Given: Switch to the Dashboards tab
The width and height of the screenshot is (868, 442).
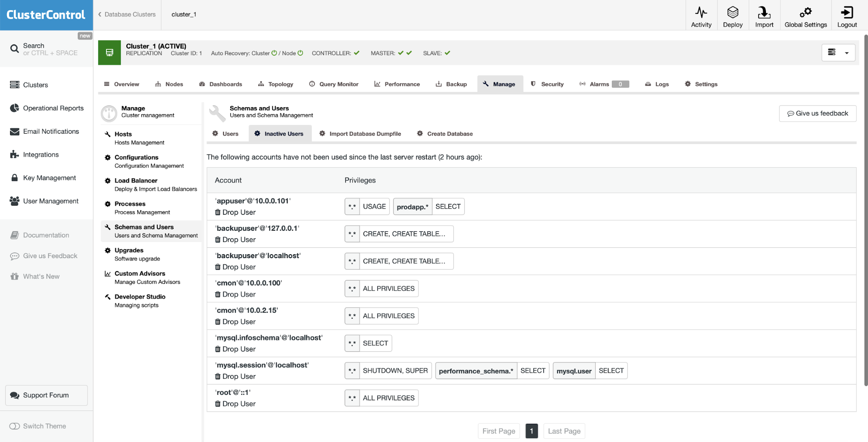Looking at the screenshot, I should 221,84.
